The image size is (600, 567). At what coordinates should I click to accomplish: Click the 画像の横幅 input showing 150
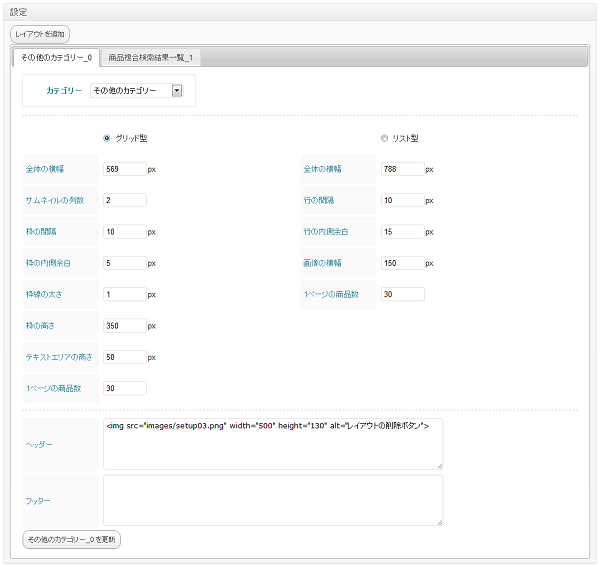click(403, 263)
